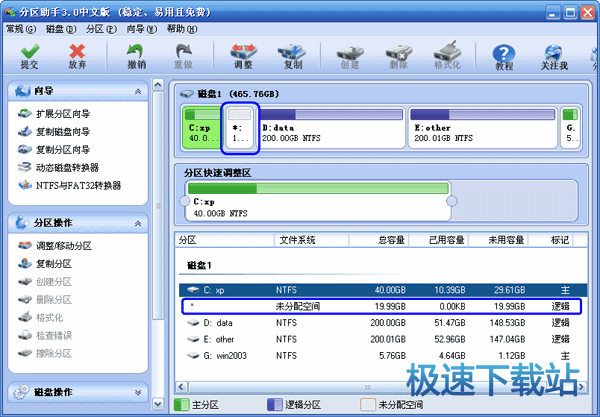The width and height of the screenshot is (600, 417).
Task: Collapse the 分区操作 panel
Action: [138, 223]
